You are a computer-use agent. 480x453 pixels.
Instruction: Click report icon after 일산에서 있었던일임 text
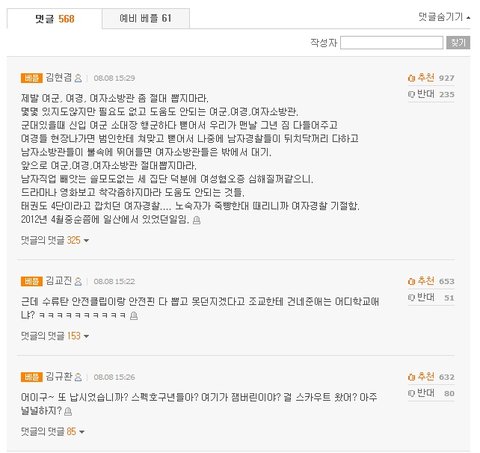tap(197, 220)
